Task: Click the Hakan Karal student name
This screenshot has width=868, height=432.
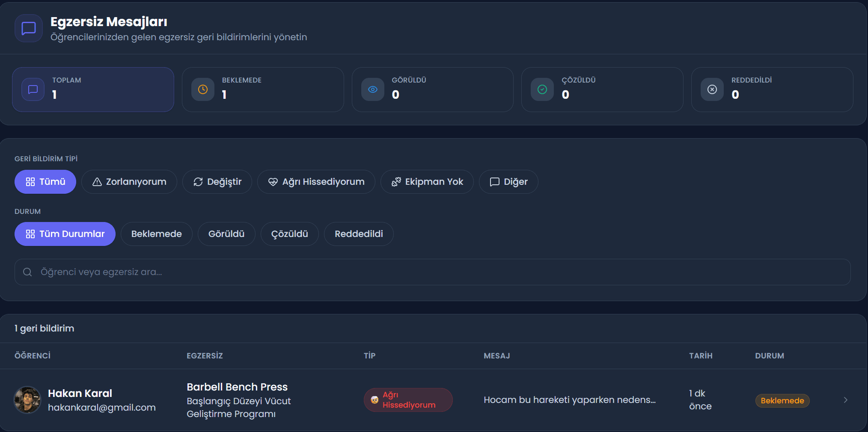Action: tap(80, 393)
